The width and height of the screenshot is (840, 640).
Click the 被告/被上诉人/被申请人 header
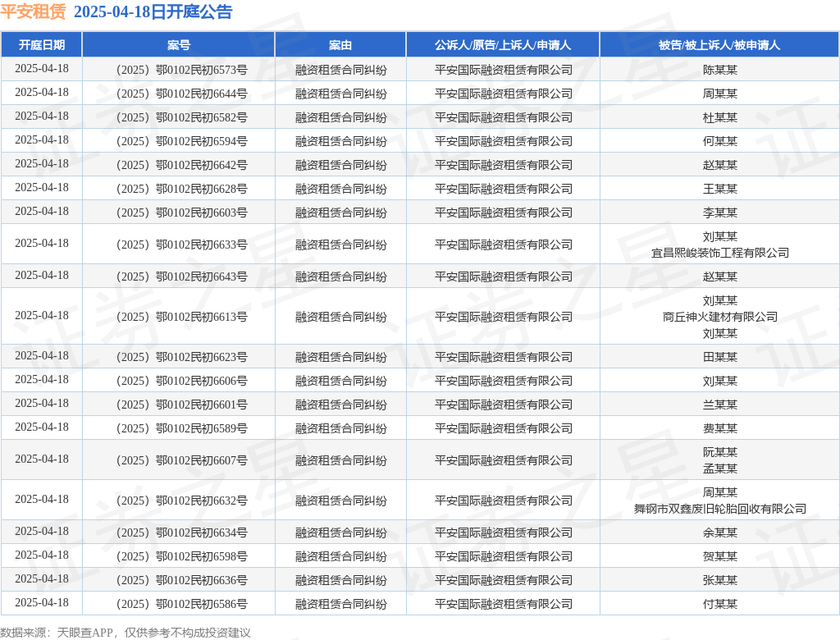point(719,45)
